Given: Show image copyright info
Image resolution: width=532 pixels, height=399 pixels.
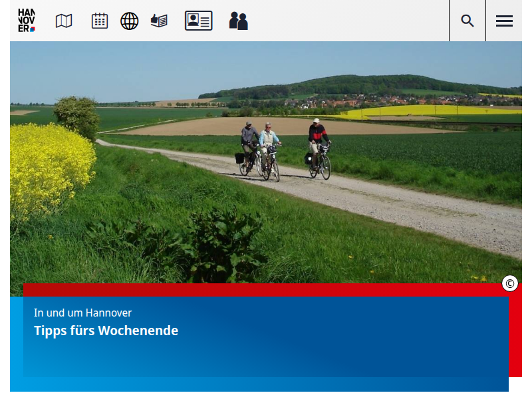Looking at the screenshot, I should tap(510, 284).
